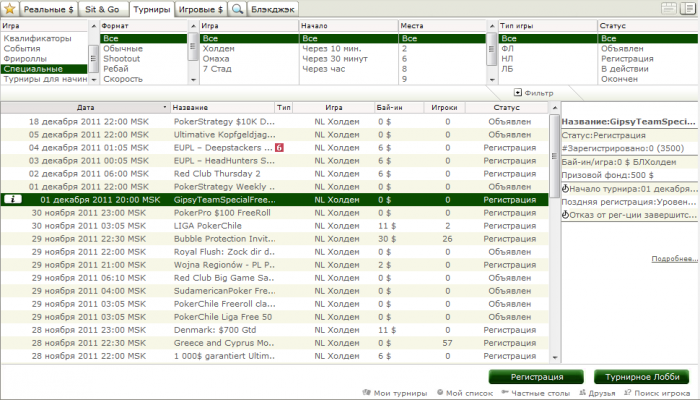Image resolution: width=700 pixels, height=400 pixels.
Task: Click the top arrow of Места list scrollbar
Action: [492, 26]
